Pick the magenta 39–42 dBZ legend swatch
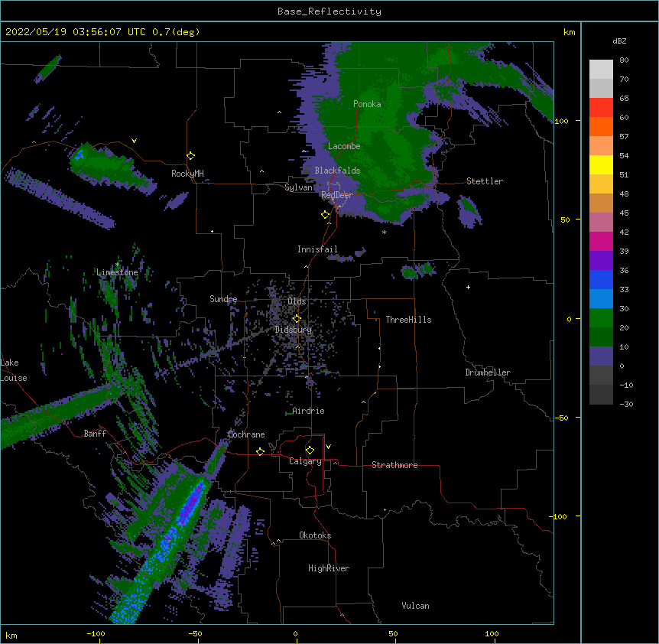659x644 pixels. point(601,242)
